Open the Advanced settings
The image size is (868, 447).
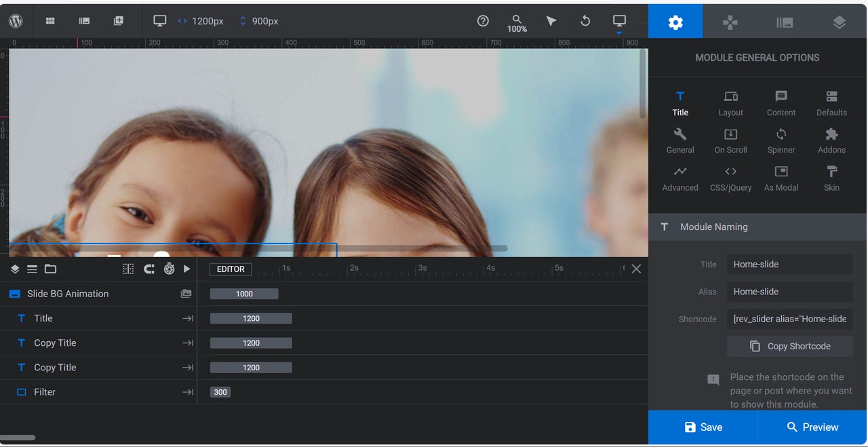coord(680,179)
